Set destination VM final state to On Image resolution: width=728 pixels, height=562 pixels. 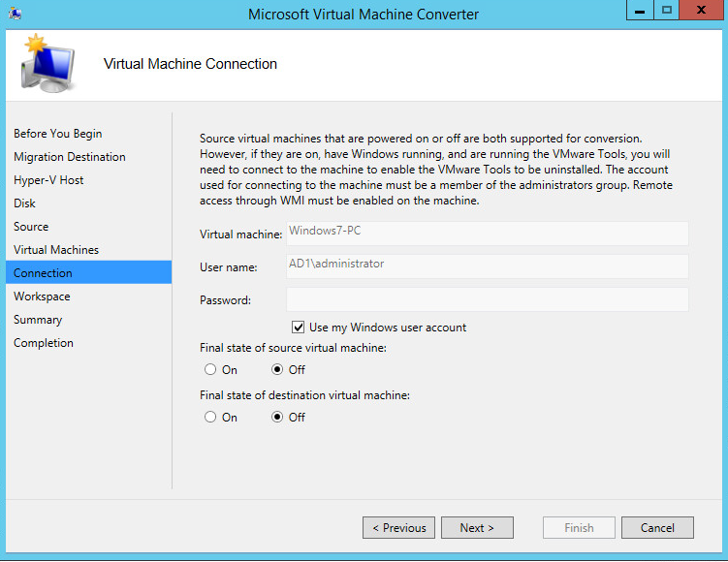[x=210, y=417]
